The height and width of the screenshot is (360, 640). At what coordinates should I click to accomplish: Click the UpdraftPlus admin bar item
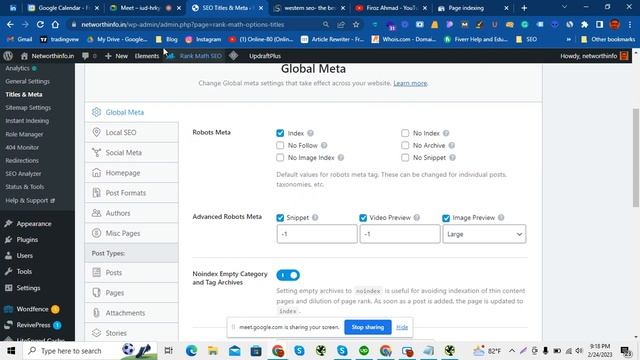[265, 56]
